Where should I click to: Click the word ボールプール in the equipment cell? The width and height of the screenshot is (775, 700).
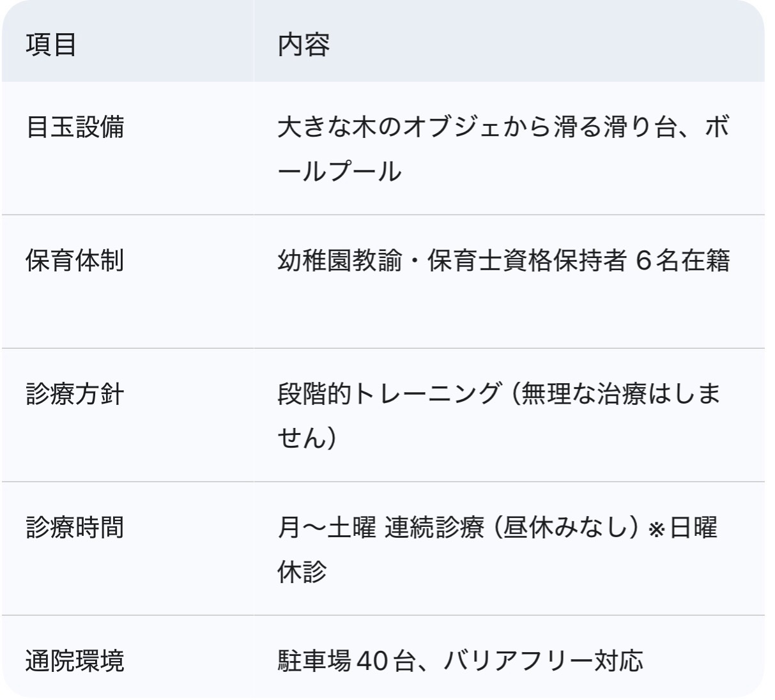click(x=339, y=171)
